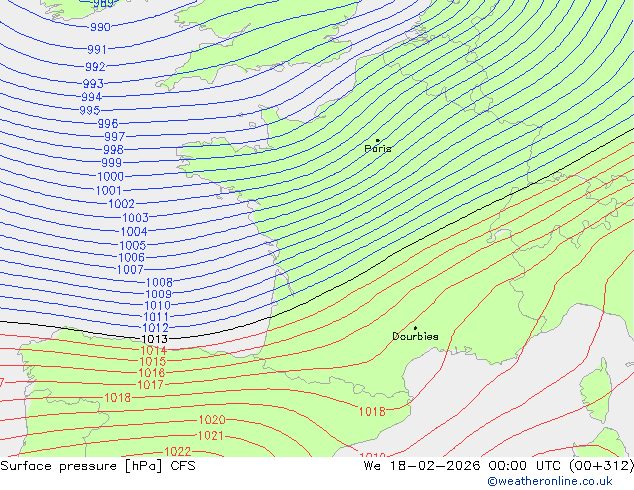Image resolution: width=634 pixels, height=490 pixels.
Task: Click the red 1020 isobar label
Action: click(x=212, y=420)
